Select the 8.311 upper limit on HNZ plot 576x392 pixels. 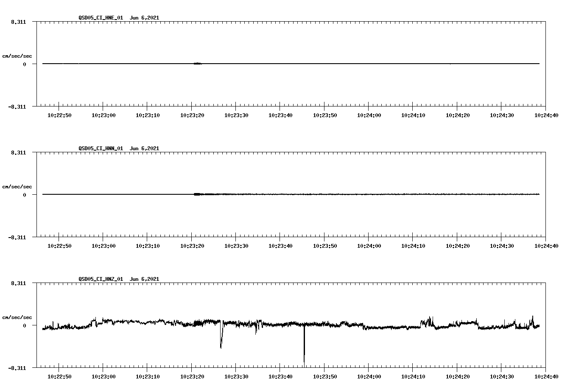(x=18, y=283)
